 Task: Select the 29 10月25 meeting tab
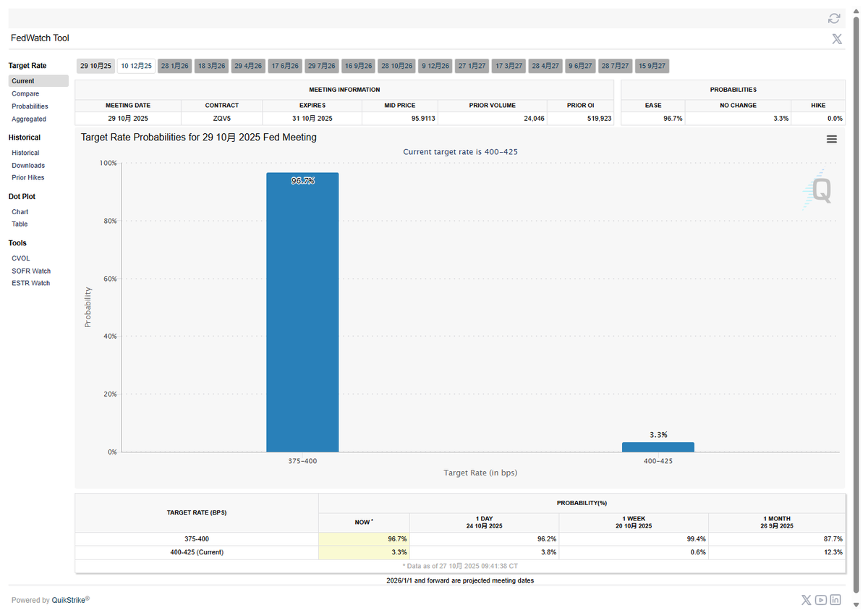(96, 66)
